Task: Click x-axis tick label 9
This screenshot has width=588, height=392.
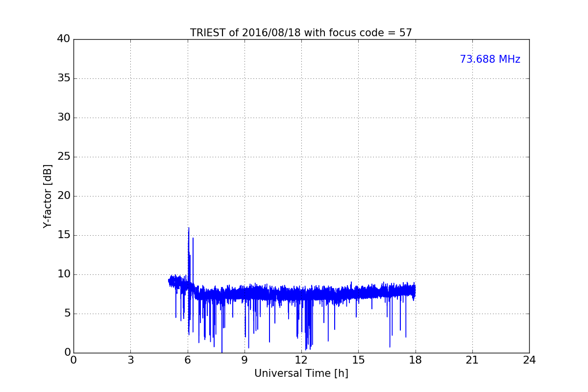Action: [x=245, y=360]
